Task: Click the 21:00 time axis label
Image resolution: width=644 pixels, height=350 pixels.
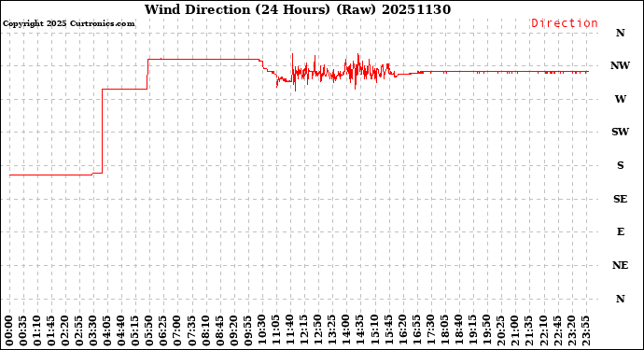Action: [x=514, y=330]
